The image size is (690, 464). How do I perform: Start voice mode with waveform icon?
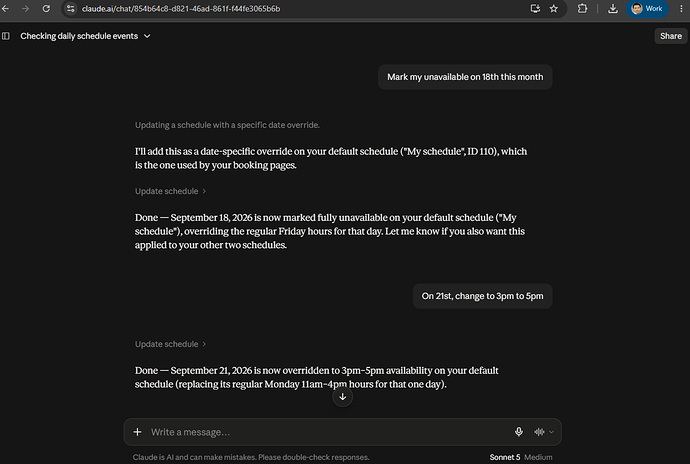[x=539, y=432]
